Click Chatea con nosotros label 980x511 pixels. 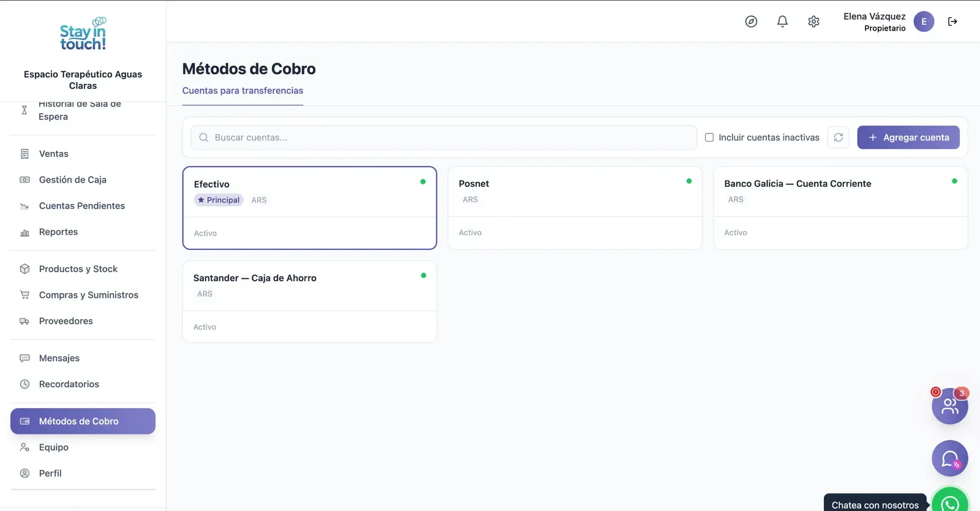click(875, 505)
